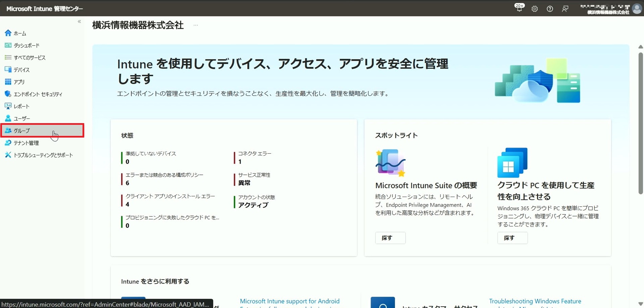Image resolution: width=644 pixels, height=308 pixels.
Task: Click 準拠していないデバイス status entry
Action: coord(151,157)
